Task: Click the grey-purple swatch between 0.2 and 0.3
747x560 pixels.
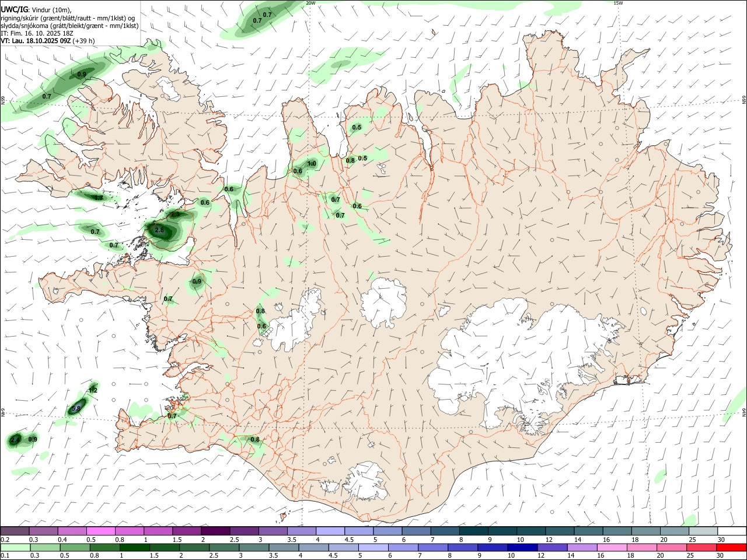Action: point(15,531)
